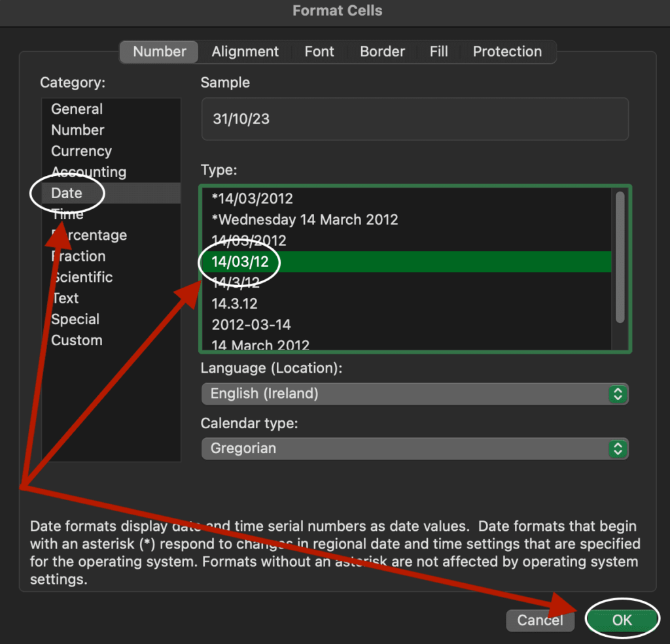Image resolution: width=670 pixels, height=644 pixels.
Task: Select the Currency category
Action: pos(82,151)
